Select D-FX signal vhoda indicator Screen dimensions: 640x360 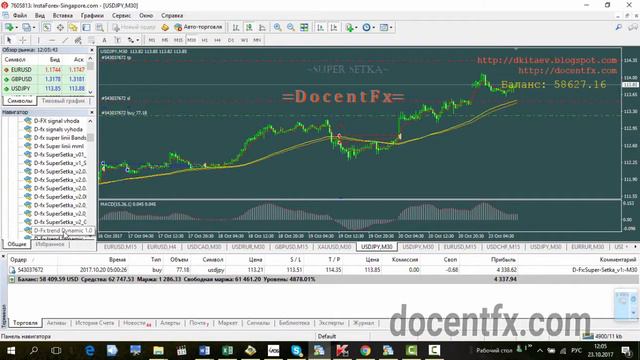[57, 121]
